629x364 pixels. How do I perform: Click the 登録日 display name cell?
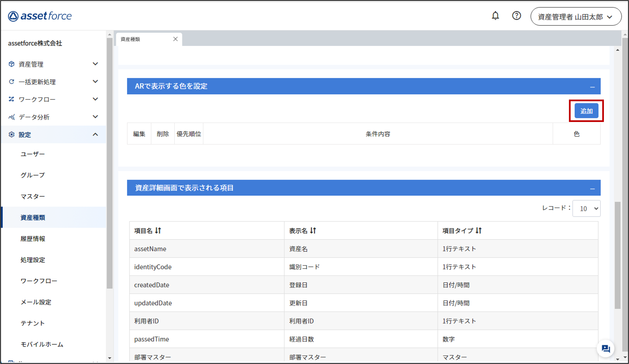tap(361, 285)
